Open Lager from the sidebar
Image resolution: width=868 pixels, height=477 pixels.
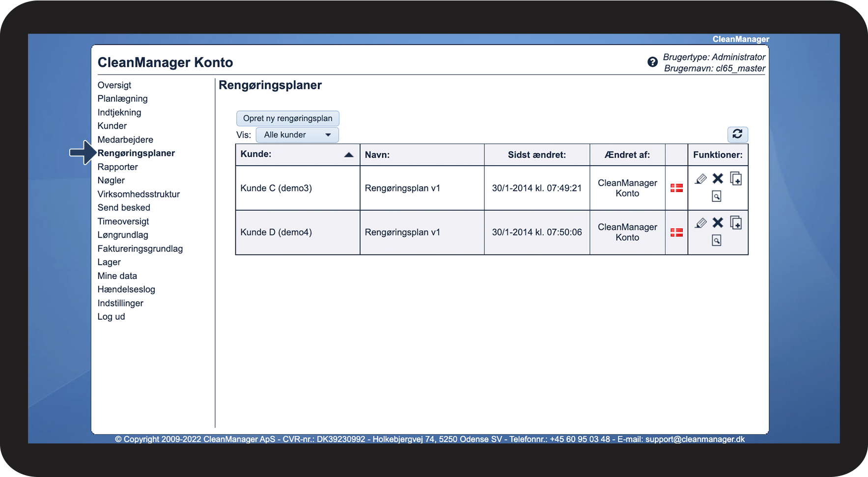(x=109, y=262)
